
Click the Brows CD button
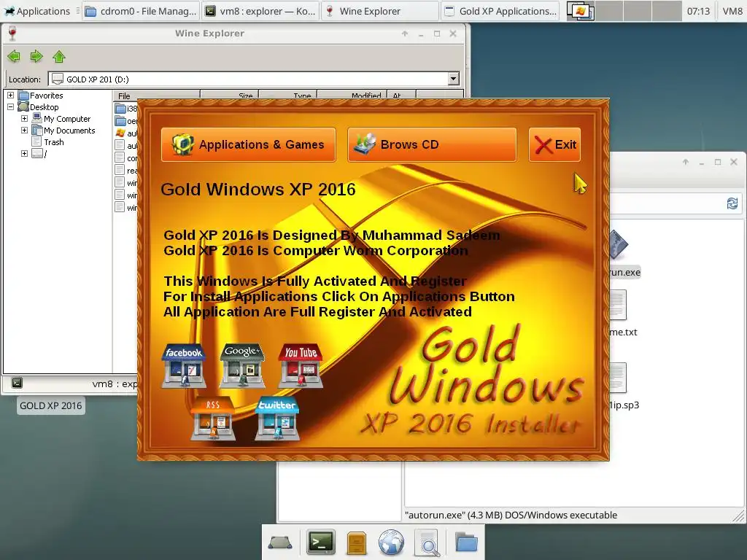432,144
